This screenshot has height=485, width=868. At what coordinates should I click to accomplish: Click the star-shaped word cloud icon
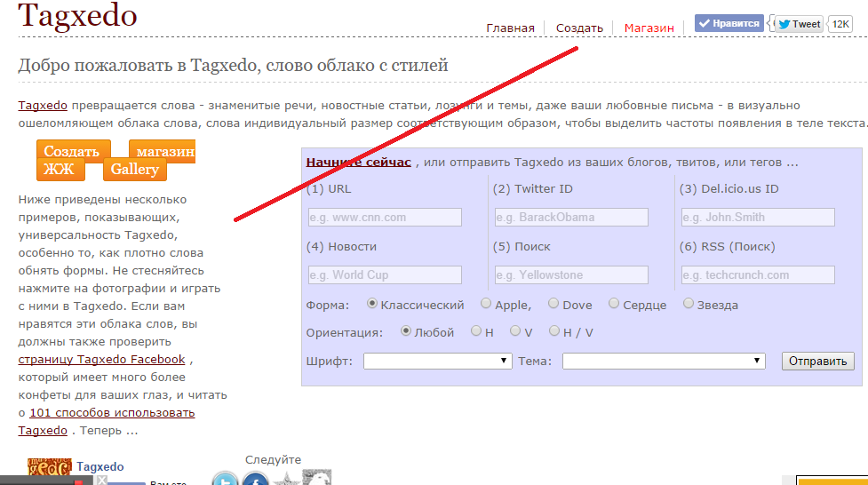pyautogui.click(x=286, y=480)
